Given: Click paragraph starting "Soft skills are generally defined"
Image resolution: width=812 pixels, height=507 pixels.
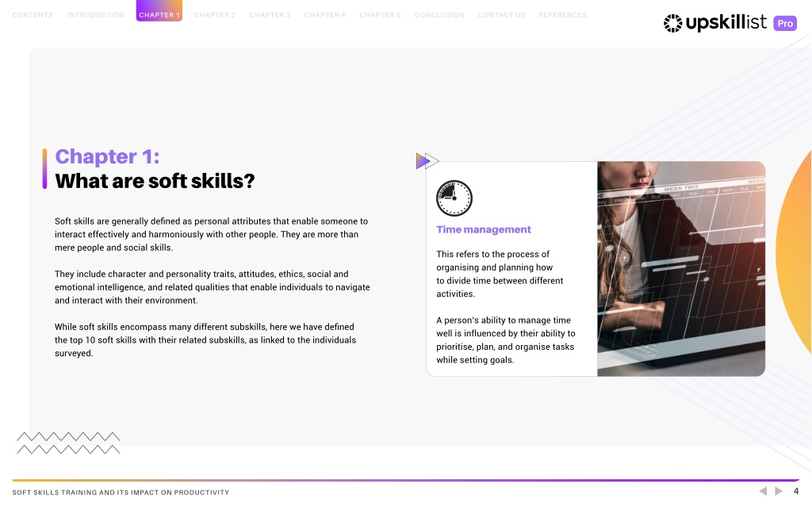Looking at the screenshot, I should tap(211, 234).
